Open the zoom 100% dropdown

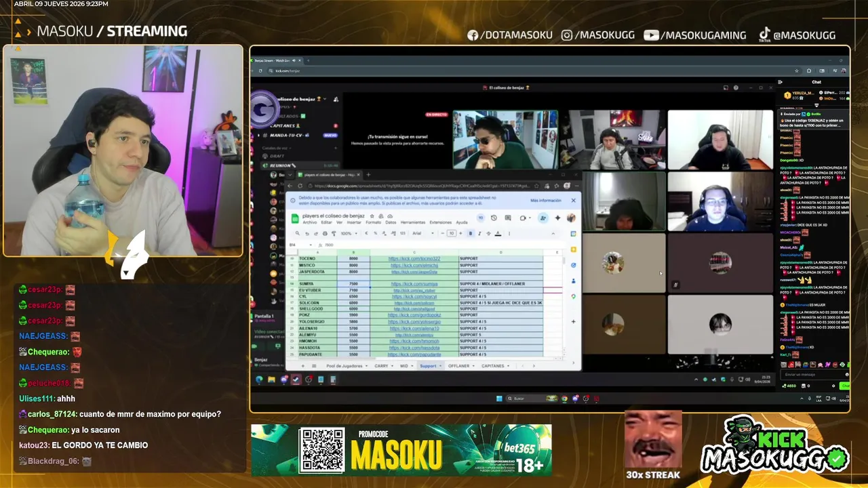tap(349, 233)
